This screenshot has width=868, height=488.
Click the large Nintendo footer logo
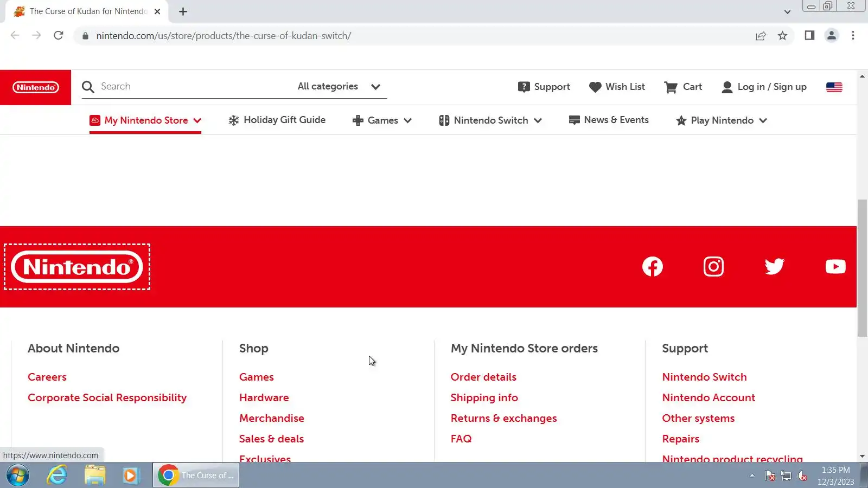pos(77,267)
